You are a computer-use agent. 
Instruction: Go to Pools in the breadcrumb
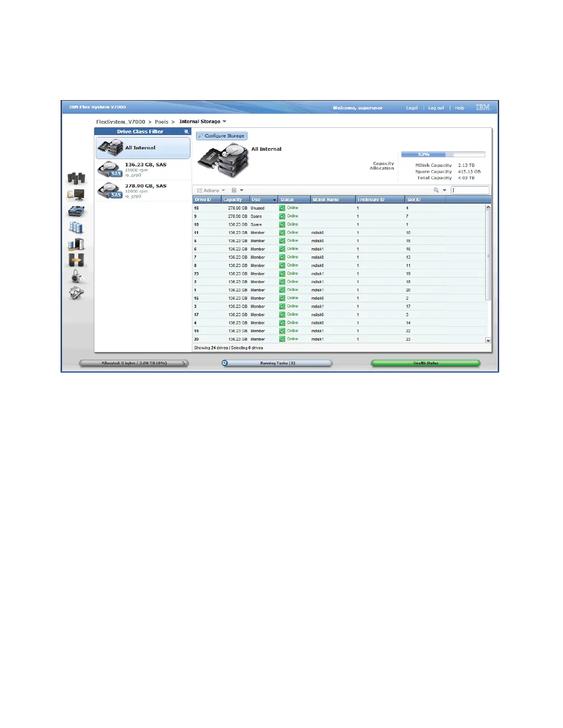pos(161,122)
